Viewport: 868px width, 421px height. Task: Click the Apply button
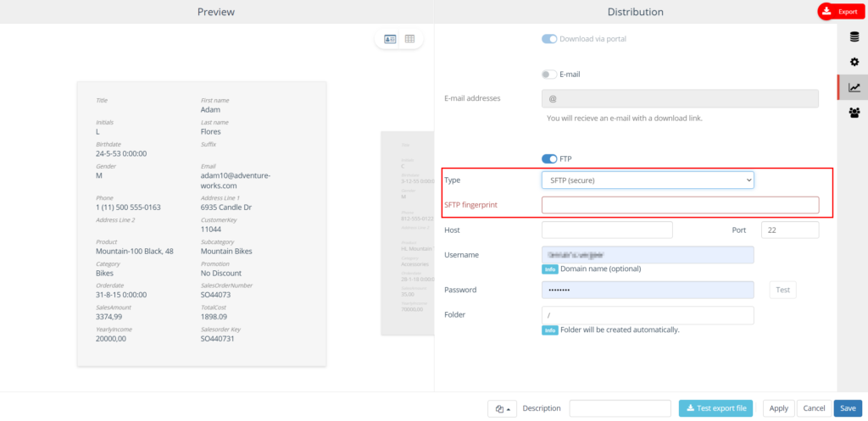778,408
